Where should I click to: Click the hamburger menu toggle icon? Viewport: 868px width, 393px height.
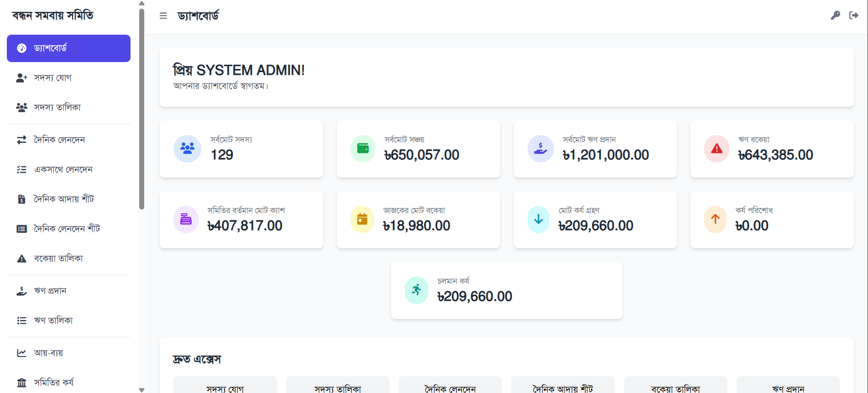click(163, 16)
